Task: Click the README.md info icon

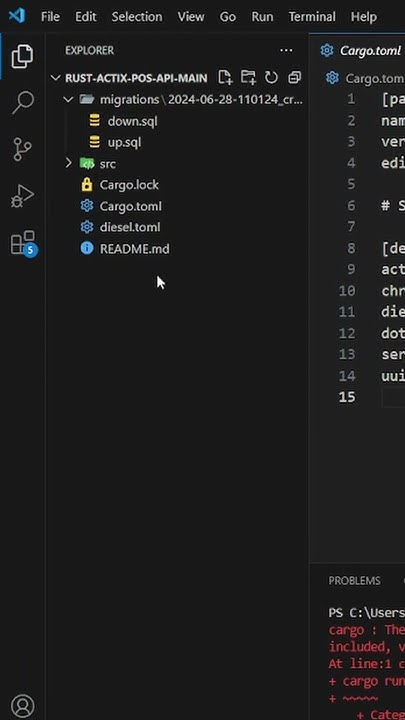Action: (87, 248)
